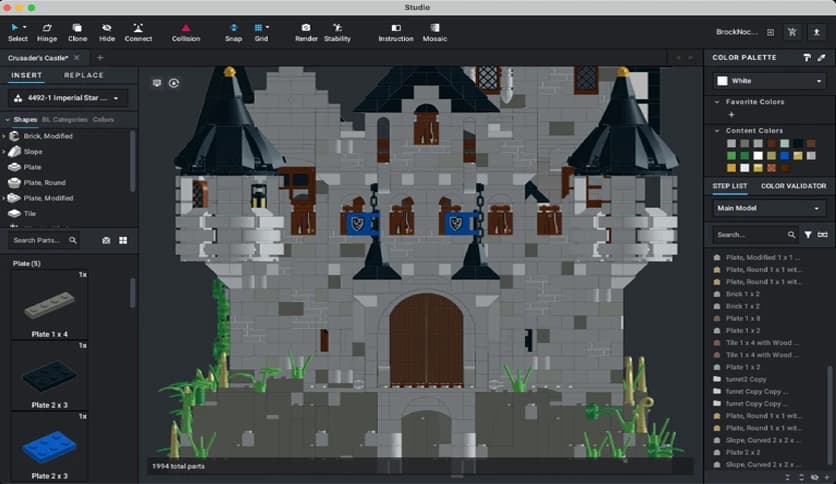Click the paint roller icon in Color Palette

807,58
